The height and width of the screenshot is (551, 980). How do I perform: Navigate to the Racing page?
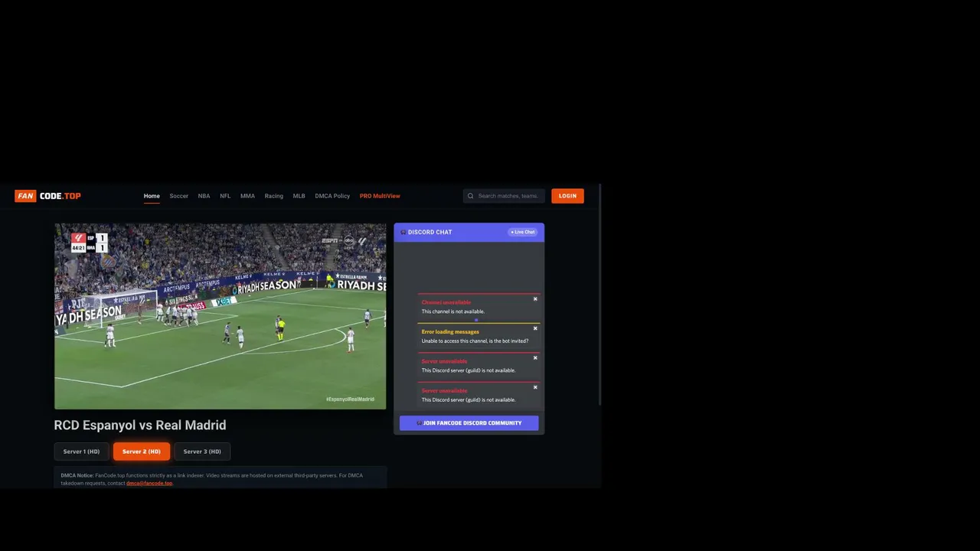[274, 196]
